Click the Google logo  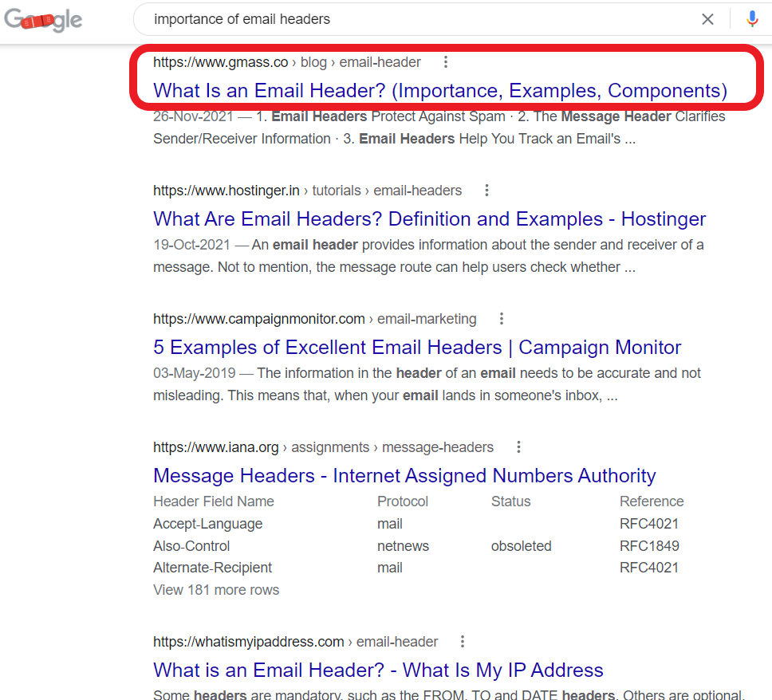(x=43, y=21)
